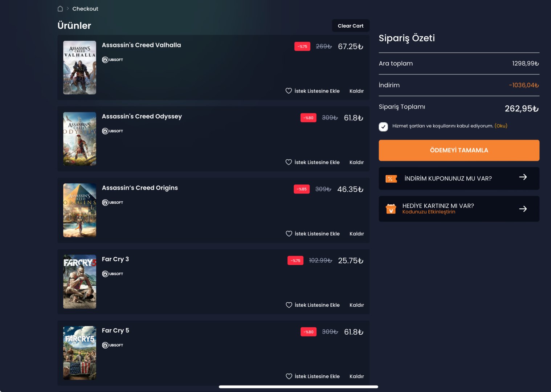Click the -%75 badge on Assassin's Creed Valhalla
This screenshot has height=392, width=551.
(x=302, y=46)
